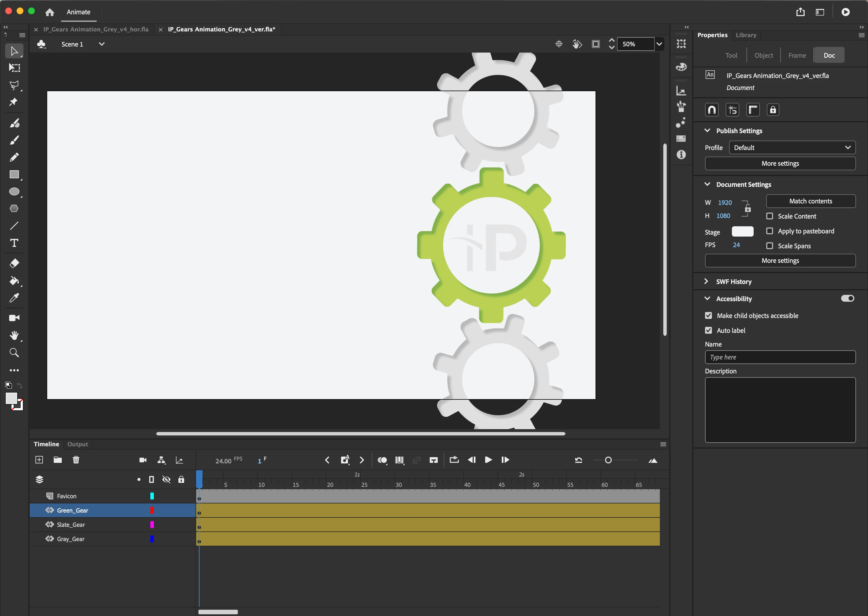Select the Text tool
This screenshot has width=868, height=616.
click(14, 243)
